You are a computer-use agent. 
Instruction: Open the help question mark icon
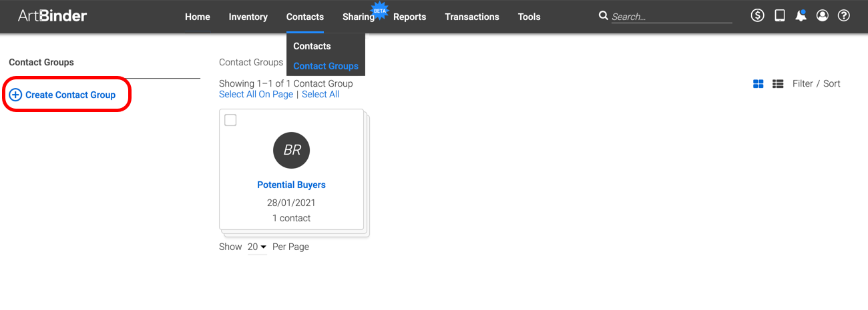click(844, 15)
